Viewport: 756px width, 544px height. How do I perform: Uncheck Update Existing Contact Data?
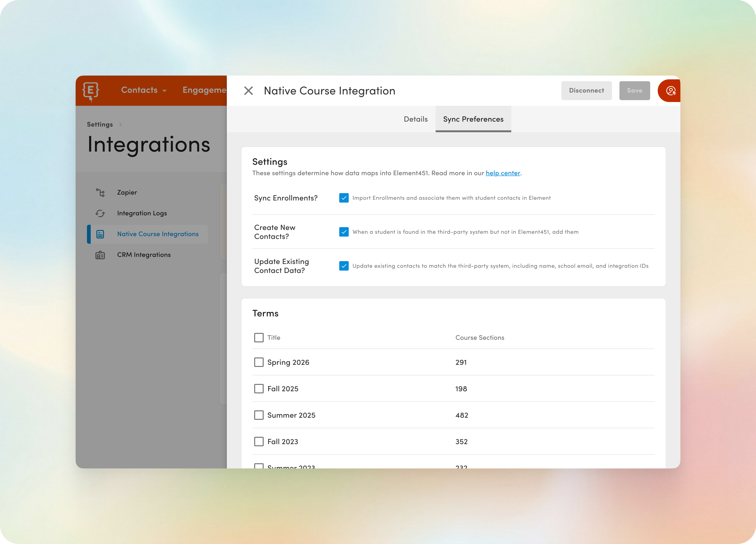point(344,266)
